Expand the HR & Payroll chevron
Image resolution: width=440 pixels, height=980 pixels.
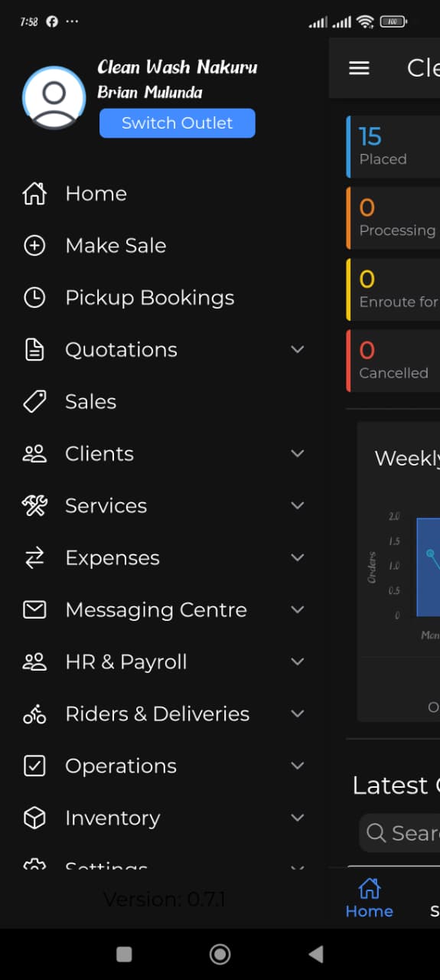(x=298, y=662)
